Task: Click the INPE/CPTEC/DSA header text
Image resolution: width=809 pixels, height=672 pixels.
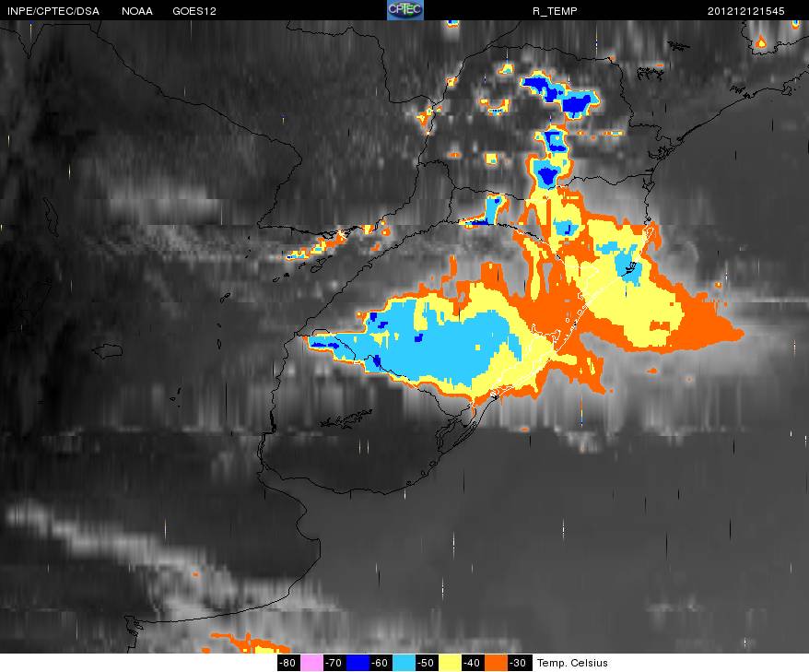Action: click(53, 11)
